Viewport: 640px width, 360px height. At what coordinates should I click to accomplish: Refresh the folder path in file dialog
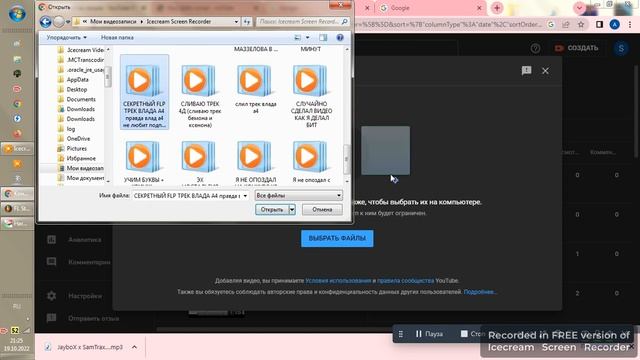pyautogui.click(x=247, y=22)
